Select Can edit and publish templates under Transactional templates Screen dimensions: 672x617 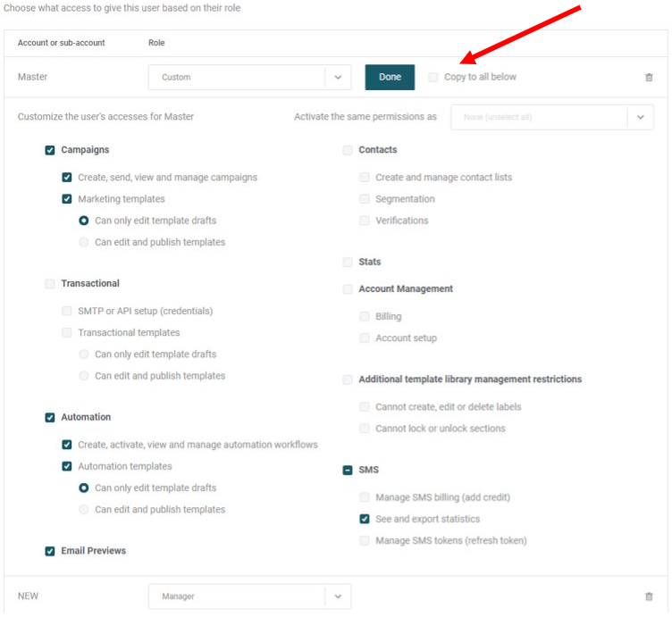click(x=84, y=376)
